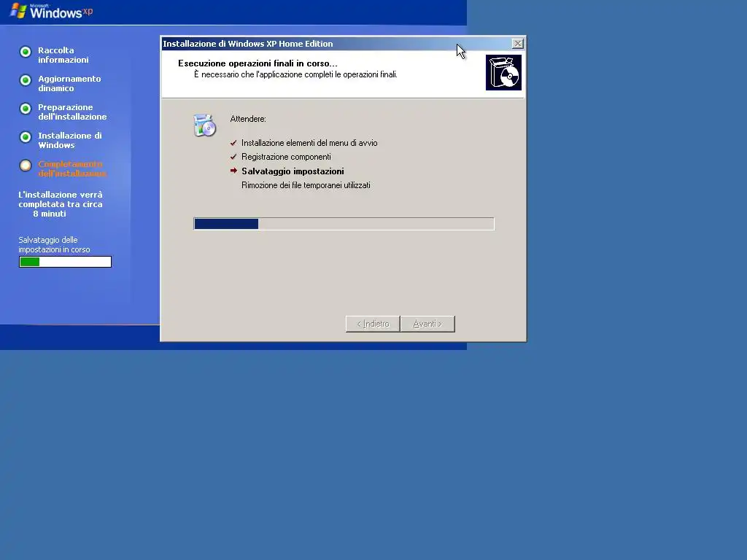Click the orange text Completamento dell'installazione

pyautogui.click(x=72, y=168)
